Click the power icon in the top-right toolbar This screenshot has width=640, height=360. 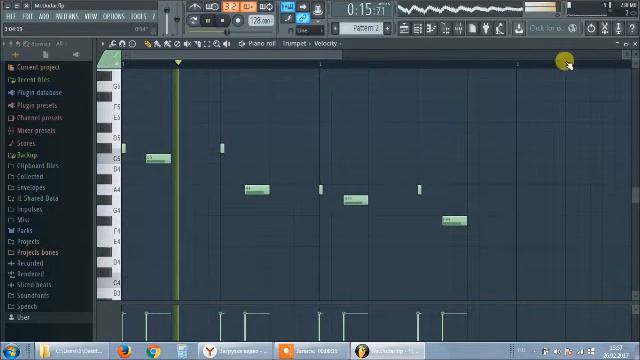point(591,29)
